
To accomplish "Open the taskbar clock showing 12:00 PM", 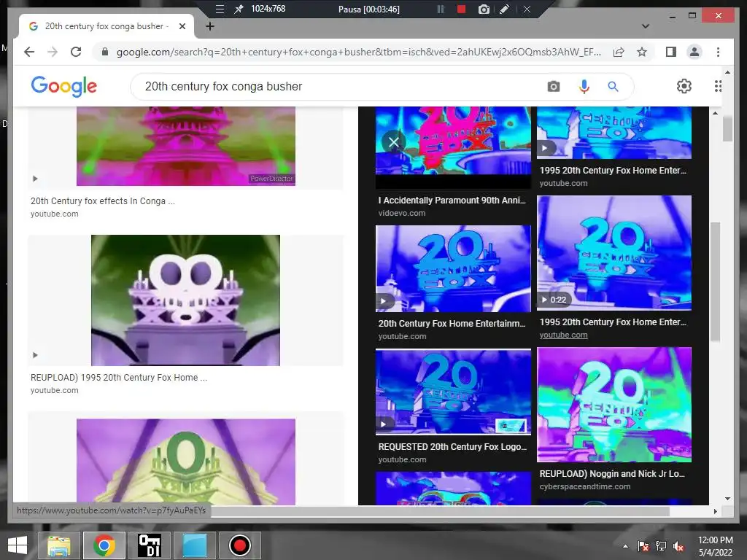I will point(715,546).
